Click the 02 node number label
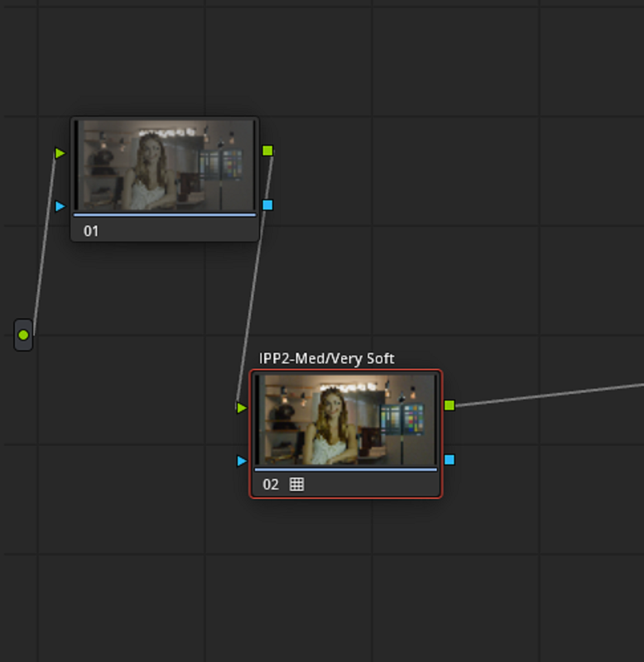The height and width of the screenshot is (662, 644). pyautogui.click(x=271, y=484)
